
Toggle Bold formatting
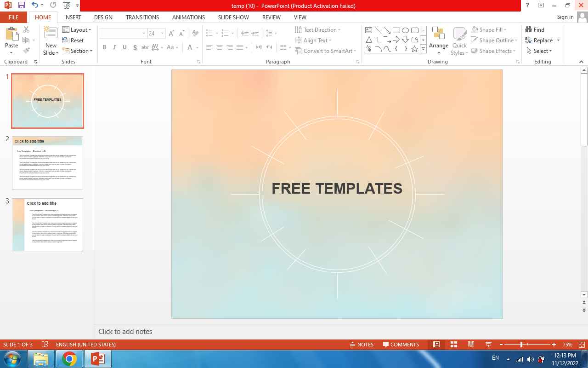(104, 47)
